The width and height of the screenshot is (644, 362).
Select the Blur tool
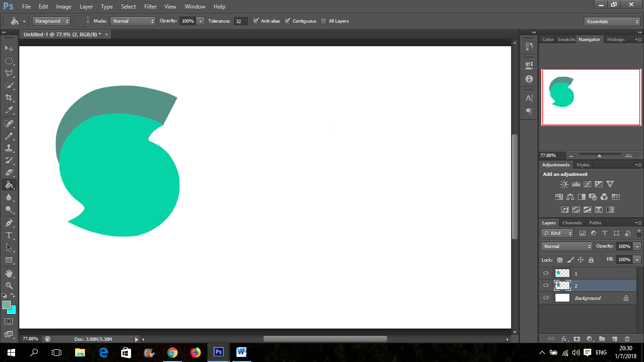pyautogui.click(x=9, y=197)
